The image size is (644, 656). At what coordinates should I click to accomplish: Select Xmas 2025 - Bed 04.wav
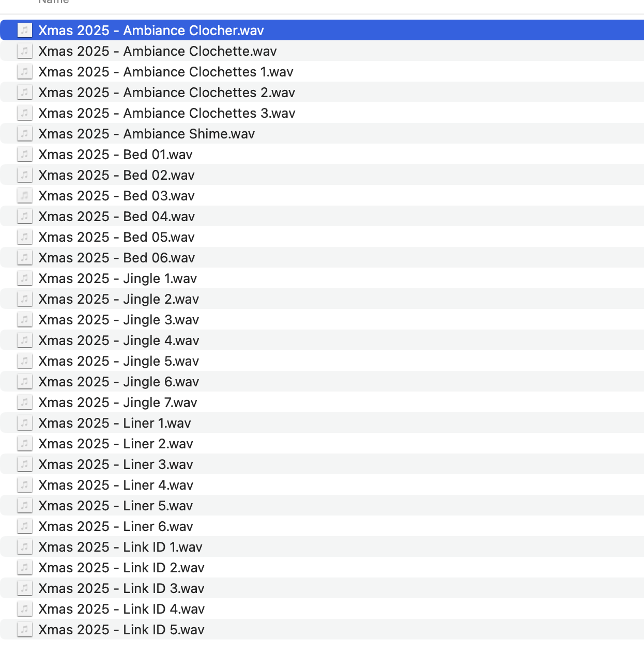click(x=116, y=216)
